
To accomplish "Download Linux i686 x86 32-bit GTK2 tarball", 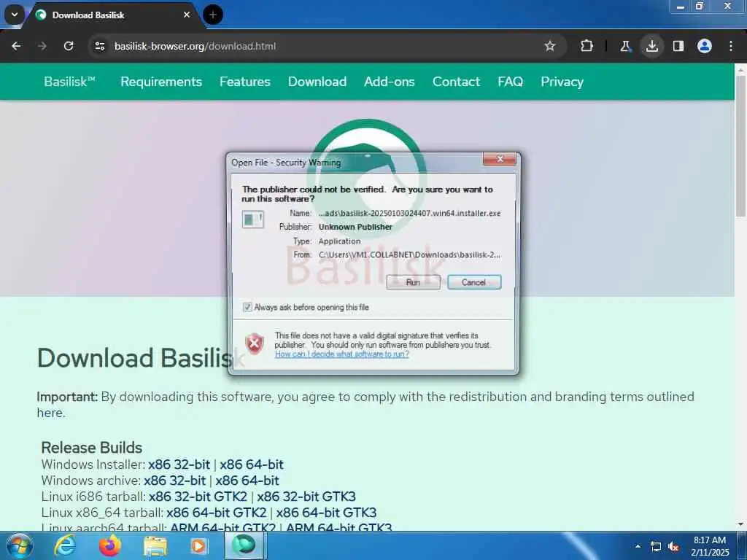I will tap(198, 497).
